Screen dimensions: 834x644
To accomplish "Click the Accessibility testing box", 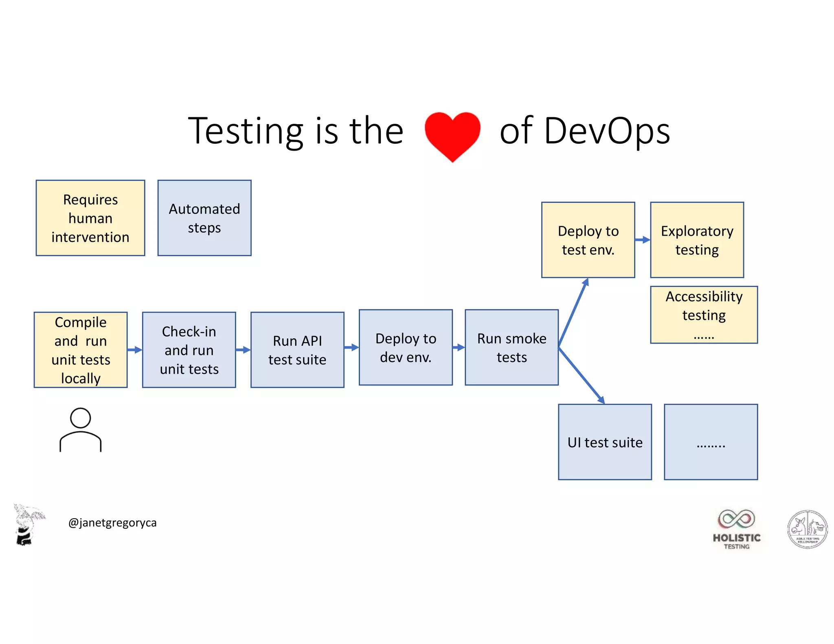I will coord(704,315).
